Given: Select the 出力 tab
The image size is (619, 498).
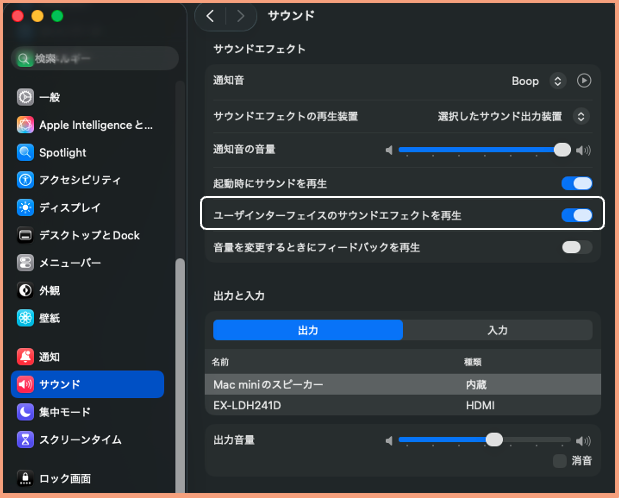Looking at the screenshot, I should pos(308,330).
